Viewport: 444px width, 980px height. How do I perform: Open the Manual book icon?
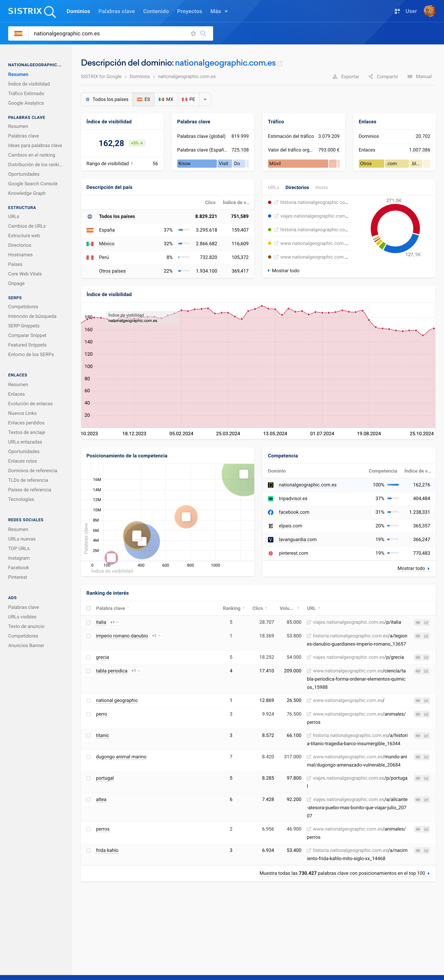pyautogui.click(x=410, y=77)
